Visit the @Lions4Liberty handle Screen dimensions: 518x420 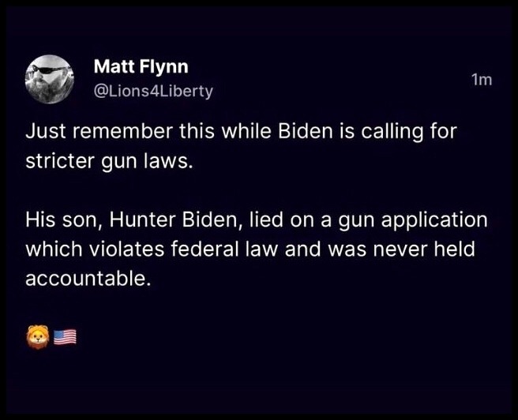pyautogui.click(x=154, y=91)
